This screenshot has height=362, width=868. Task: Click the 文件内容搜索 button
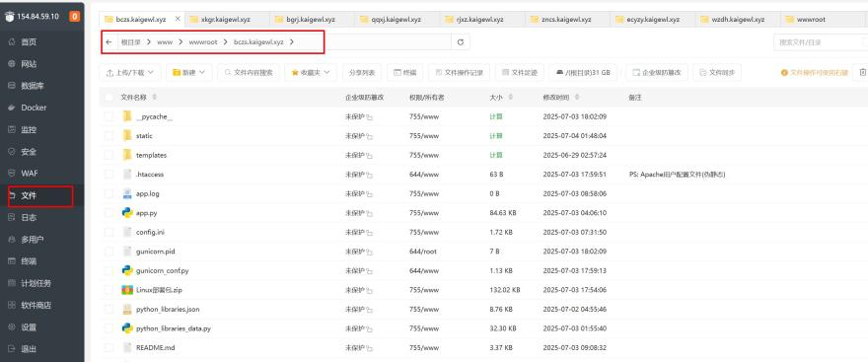click(x=249, y=73)
